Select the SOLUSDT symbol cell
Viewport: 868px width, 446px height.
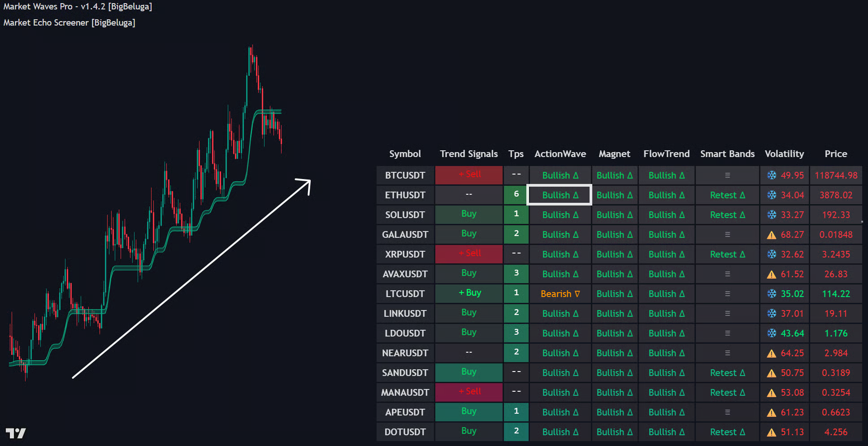[405, 215]
